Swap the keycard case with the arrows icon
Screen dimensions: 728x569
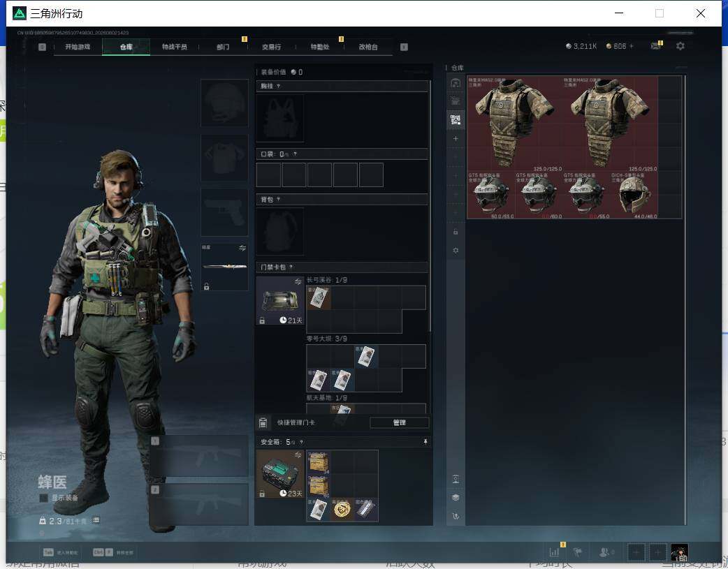298,282
